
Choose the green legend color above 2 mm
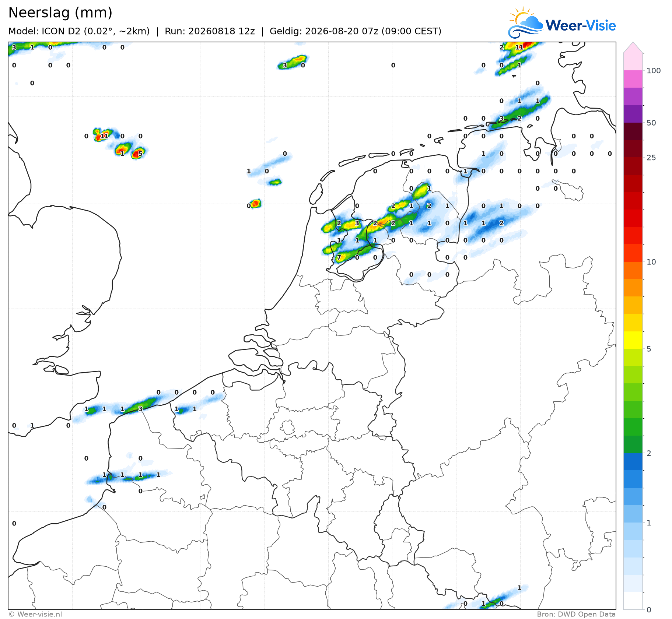point(633,444)
